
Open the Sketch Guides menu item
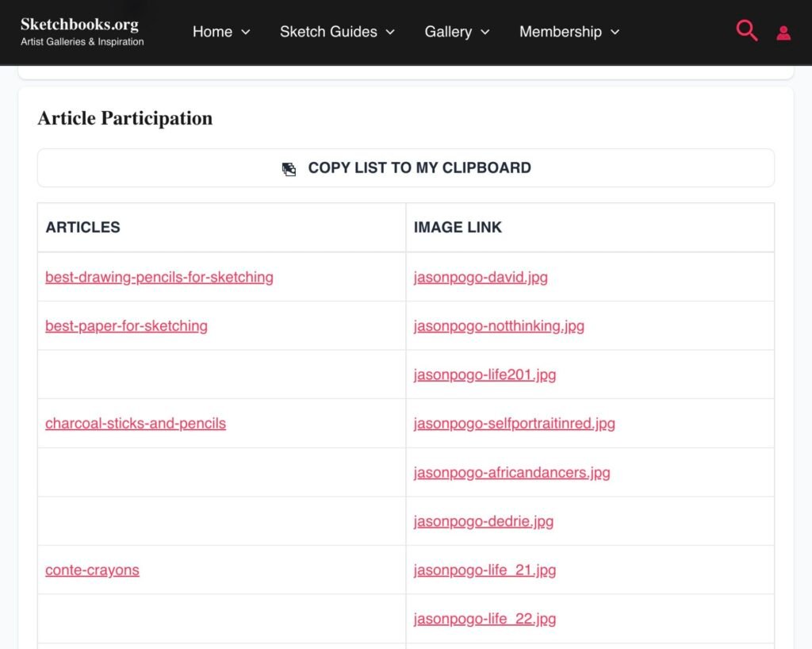(x=328, y=32)
